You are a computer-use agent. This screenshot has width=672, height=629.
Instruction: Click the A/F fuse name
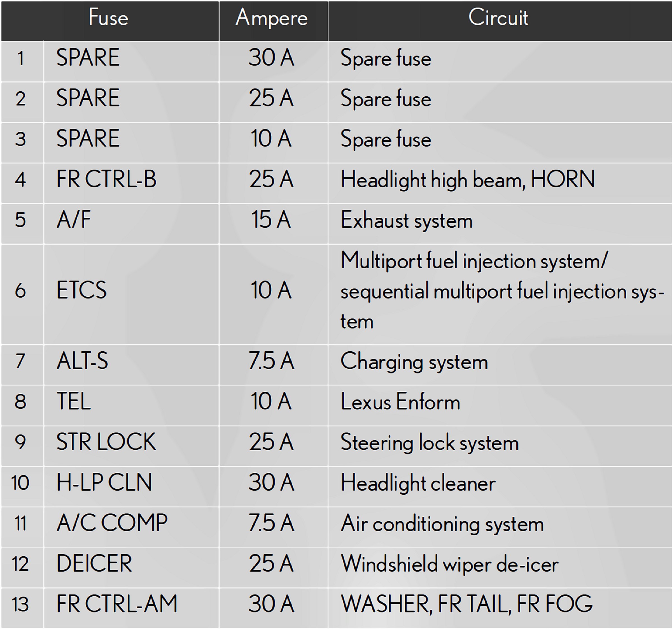coord(74,220)
